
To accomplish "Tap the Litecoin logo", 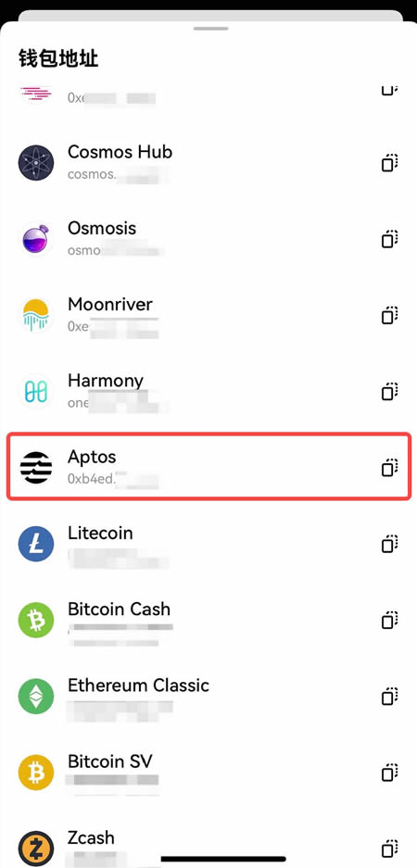I will (x=36, y=544).
